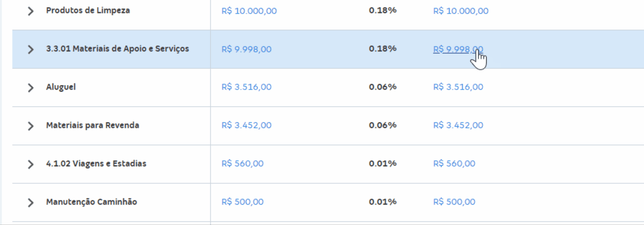Image resolution: width=644 pixels, height=225 pixels.
Task: Open first R$ 500,00 for Manutenção Caminhão
Action: [243, 202]
